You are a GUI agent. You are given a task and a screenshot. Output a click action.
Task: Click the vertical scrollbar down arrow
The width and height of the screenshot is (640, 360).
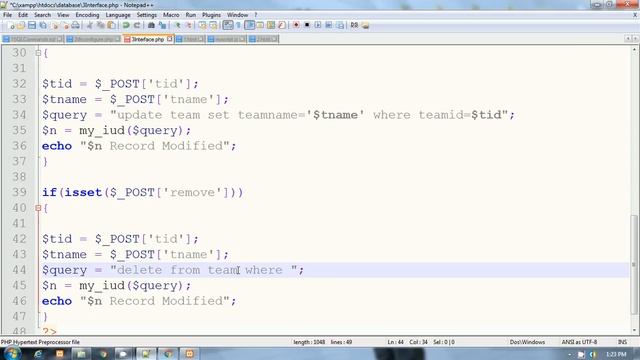click(634, 330)
